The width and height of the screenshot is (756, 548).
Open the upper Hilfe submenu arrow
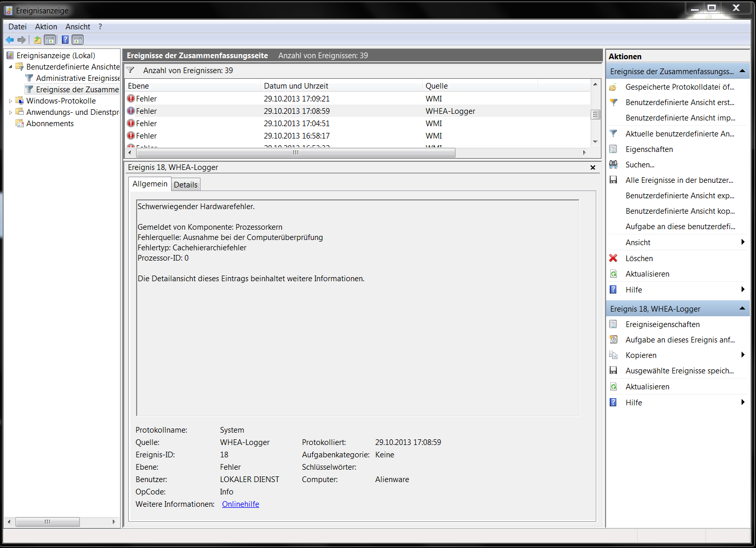point(743,289)
